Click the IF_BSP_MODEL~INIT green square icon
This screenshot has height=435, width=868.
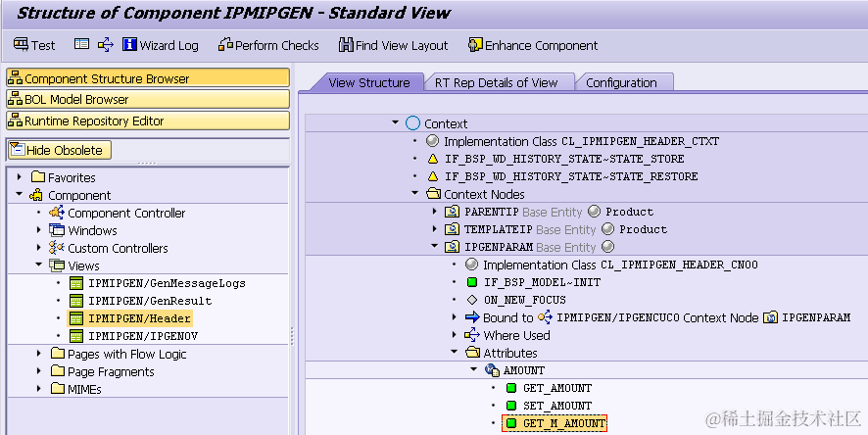pos(472,282)
